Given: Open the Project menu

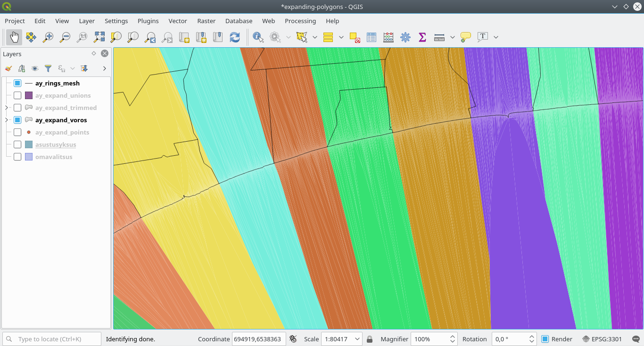Looking at the screenshot, I should (x=15, y=21).
